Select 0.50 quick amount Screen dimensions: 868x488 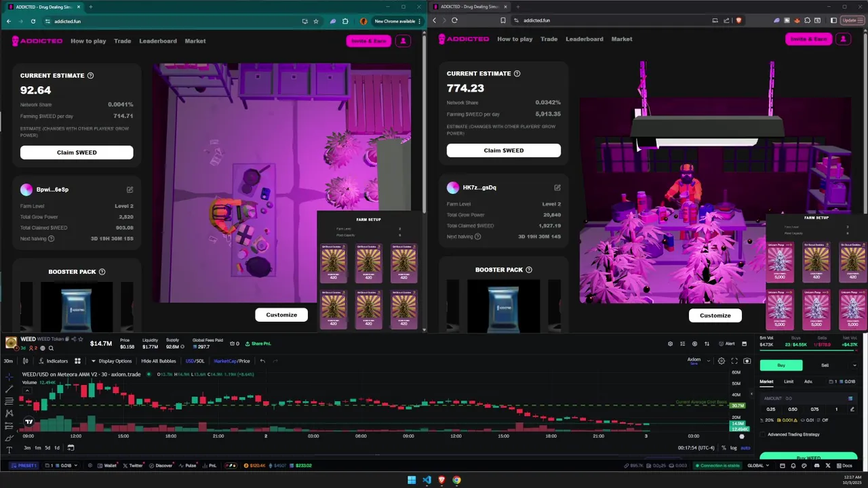[x=792, y=409]
